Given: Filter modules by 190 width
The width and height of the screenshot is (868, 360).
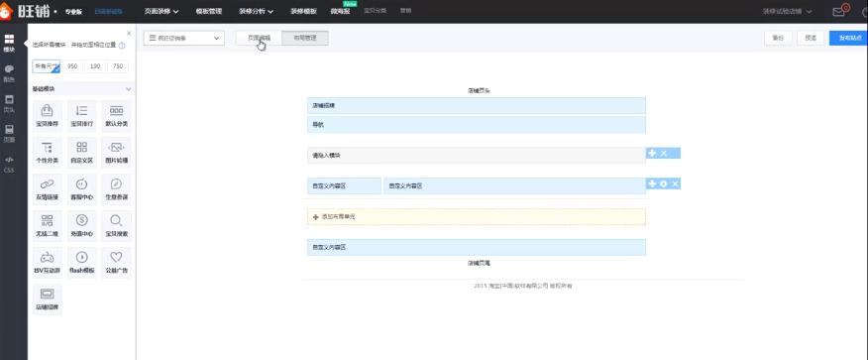Looking at the screenshot, I should click(95, 66).
